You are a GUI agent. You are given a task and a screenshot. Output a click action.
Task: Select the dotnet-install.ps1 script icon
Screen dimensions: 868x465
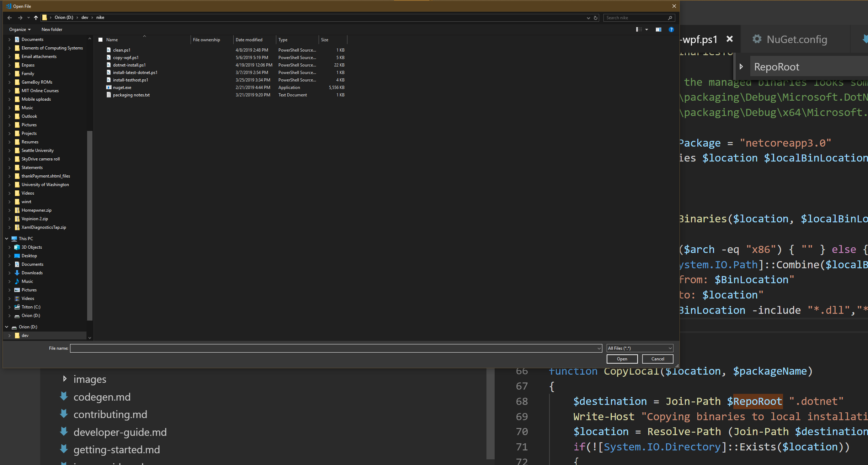[109, 65]
